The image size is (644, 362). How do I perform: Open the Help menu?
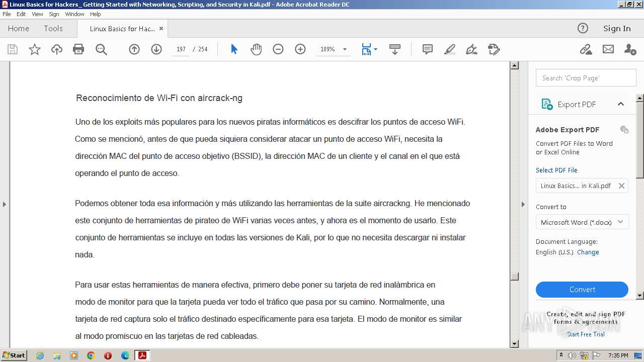coord(95,14)
